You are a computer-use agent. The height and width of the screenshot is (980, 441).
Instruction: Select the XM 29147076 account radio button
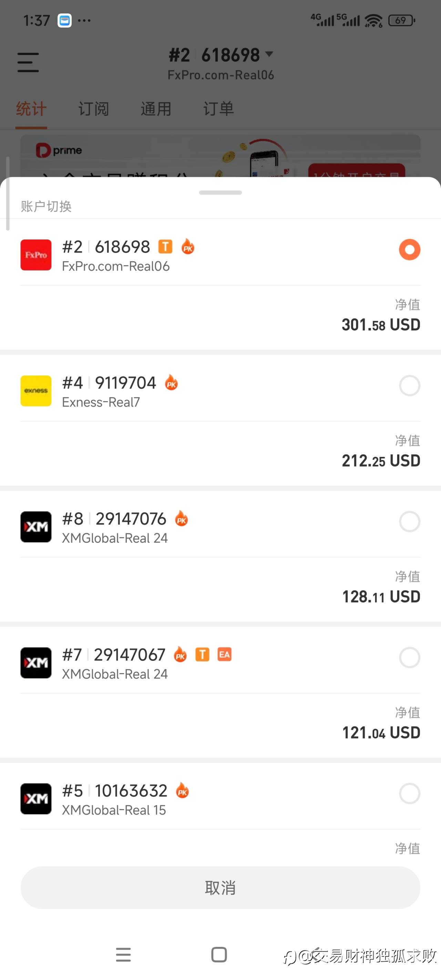click(x=409, y=522)
